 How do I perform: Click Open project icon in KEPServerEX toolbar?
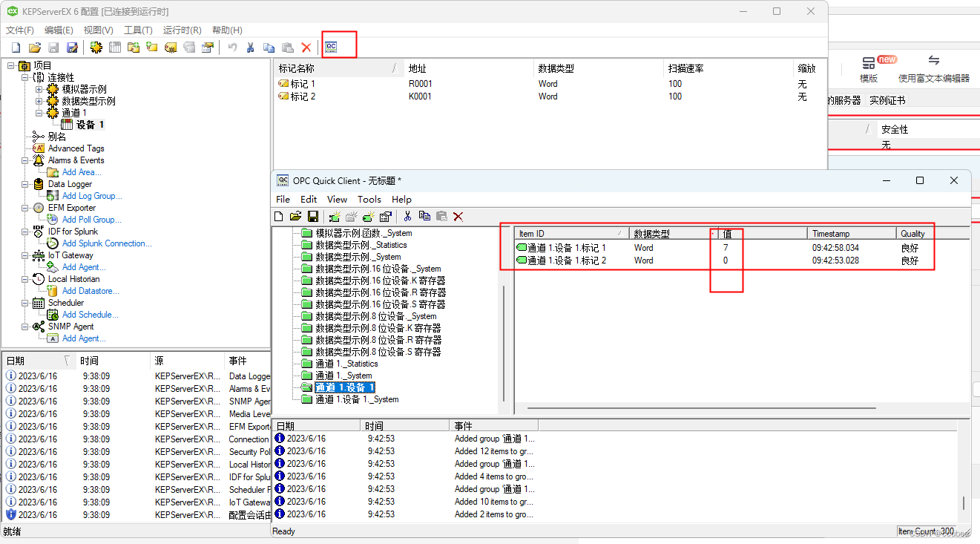35,47
